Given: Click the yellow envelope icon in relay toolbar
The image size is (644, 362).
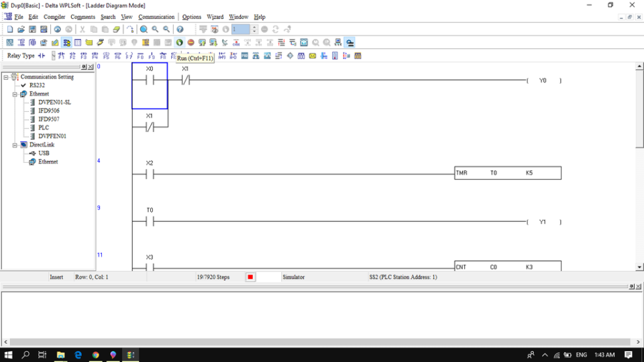Looking at the screenshot, I should point(313,56).
